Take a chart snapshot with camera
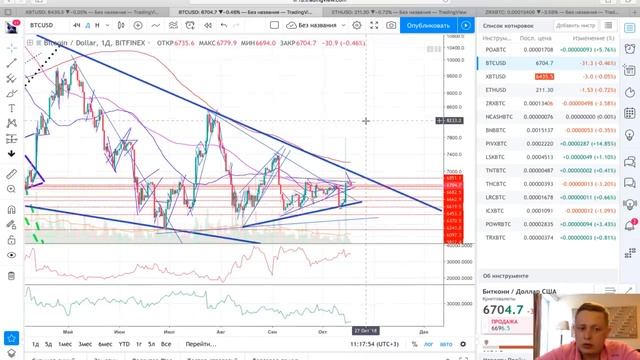This screenshot has height=360, width=640. (391, 25)
